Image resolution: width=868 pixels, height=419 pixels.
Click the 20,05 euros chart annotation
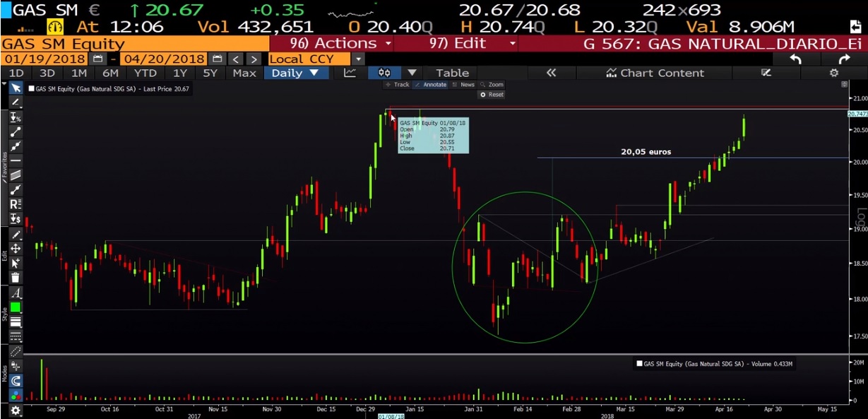tap(646, 152)
